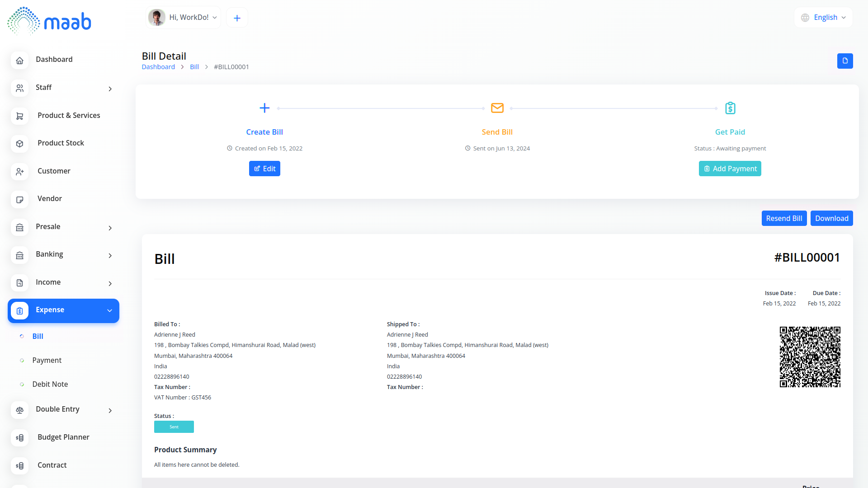Select Debit Note under Expense menu
Viewport: 868px width, 488px height.
coord(50,385)
